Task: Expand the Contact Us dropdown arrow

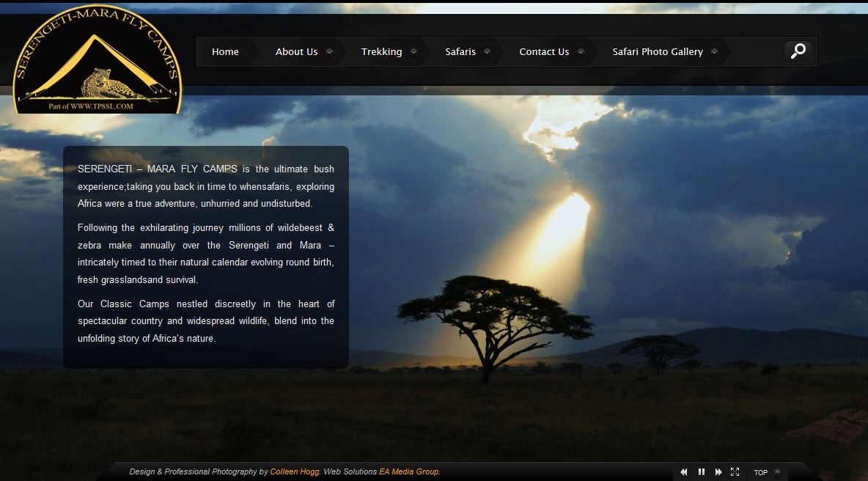Action: pos(581,51)
